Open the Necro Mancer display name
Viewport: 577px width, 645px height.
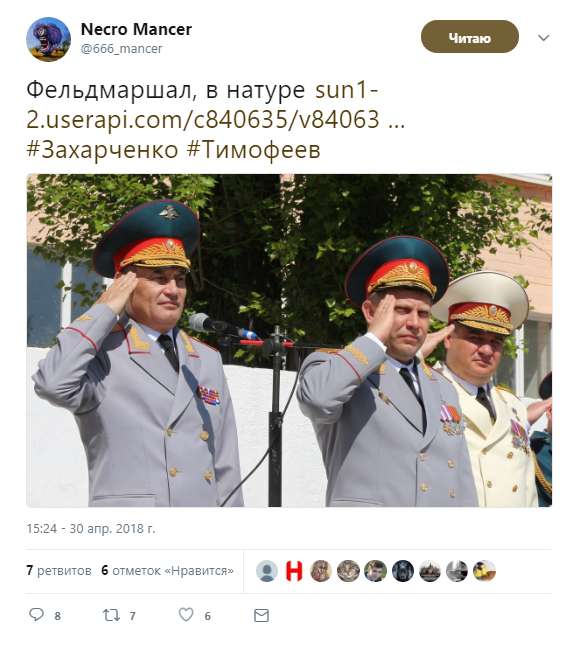point(136,29)
